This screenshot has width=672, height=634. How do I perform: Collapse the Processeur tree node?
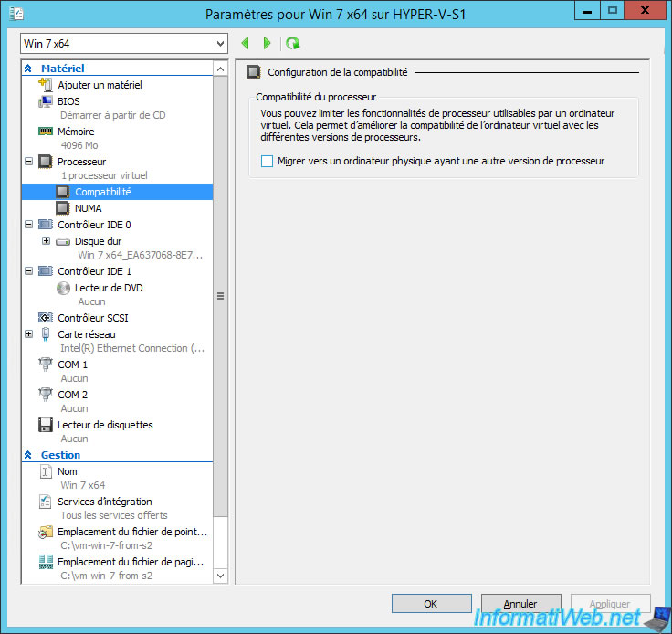[x=28, y=162]
